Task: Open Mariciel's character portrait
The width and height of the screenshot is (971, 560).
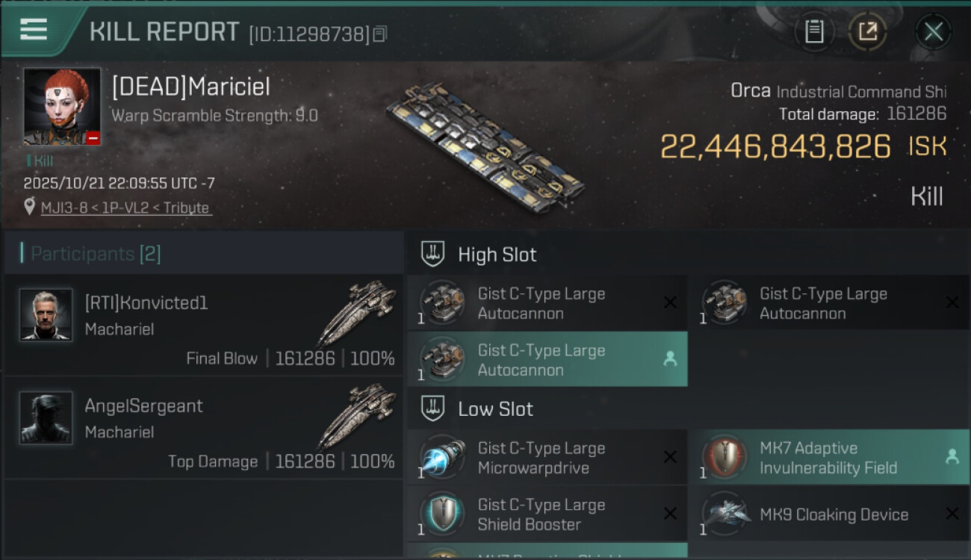Action: (62, 106)
